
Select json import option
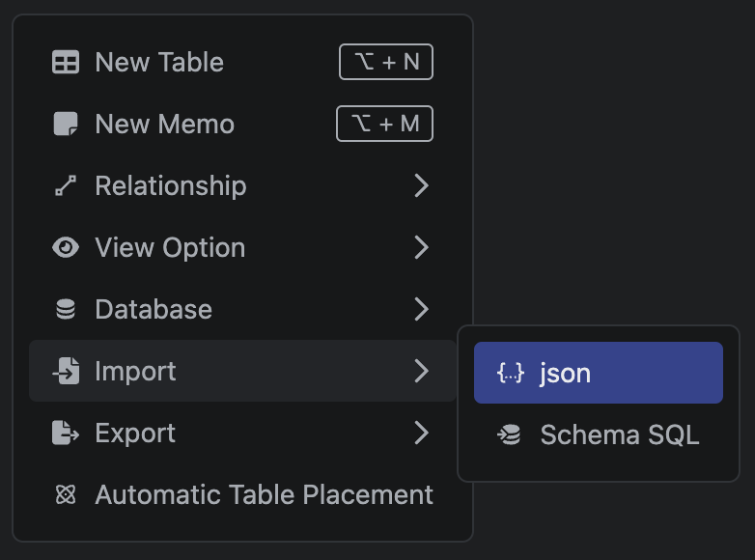point(566,373)
